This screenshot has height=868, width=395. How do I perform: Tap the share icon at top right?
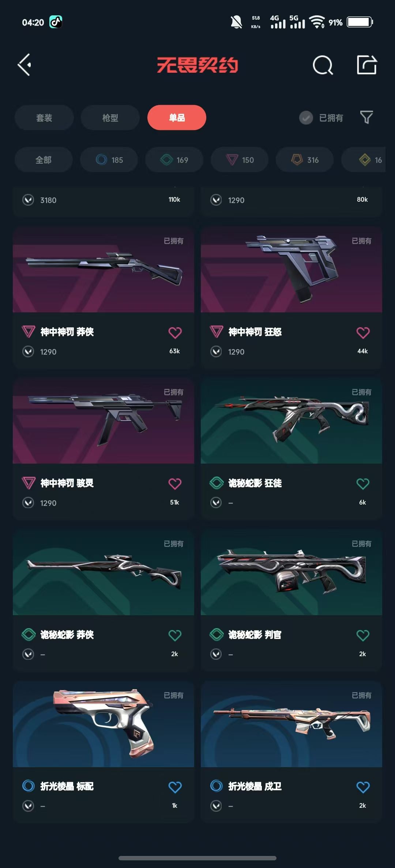pos(367,65)
